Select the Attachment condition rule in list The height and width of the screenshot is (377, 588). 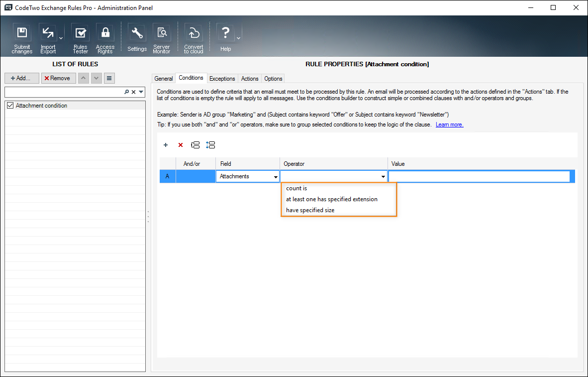(x=75, y=106)
